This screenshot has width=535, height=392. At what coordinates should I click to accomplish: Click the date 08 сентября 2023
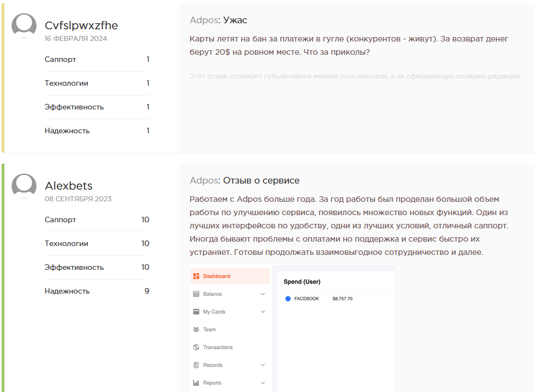(78, 199)
